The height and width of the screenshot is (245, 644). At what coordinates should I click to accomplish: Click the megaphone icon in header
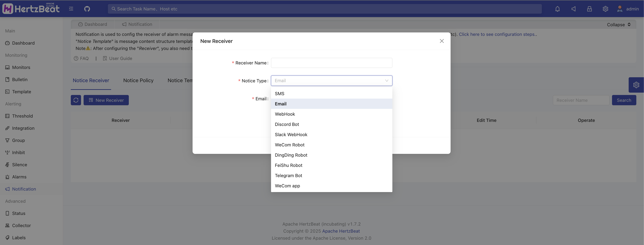(x=573, y=9)
